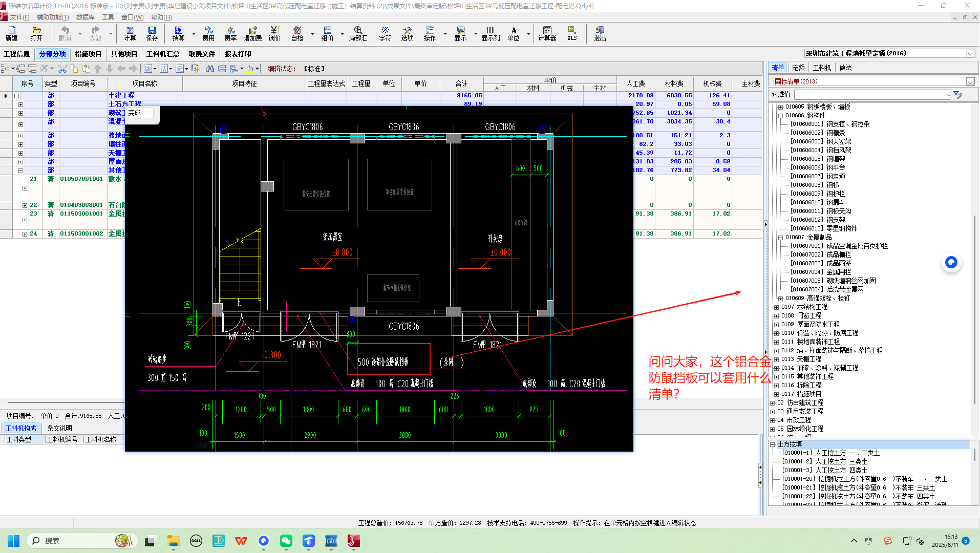The height and width of the screenshot is (553, 980).
Task: Expand the 010605 钢板楼板、墙板 node
Action: [780, 107]
